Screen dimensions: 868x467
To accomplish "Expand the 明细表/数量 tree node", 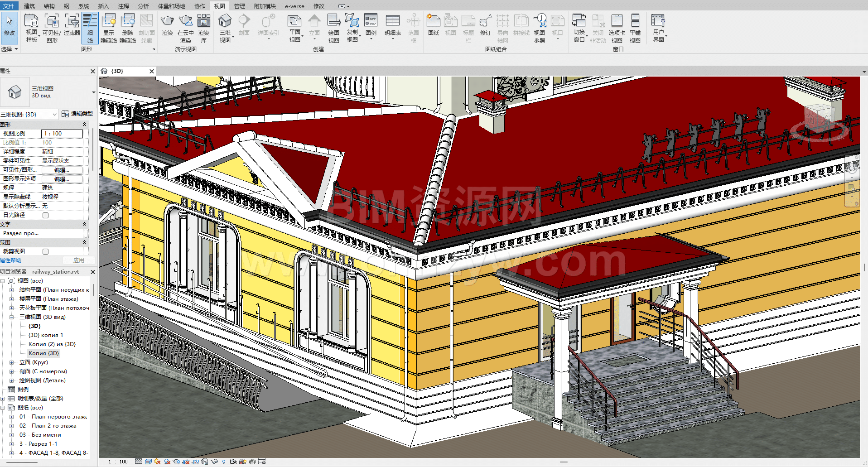I will pos(3,399).
